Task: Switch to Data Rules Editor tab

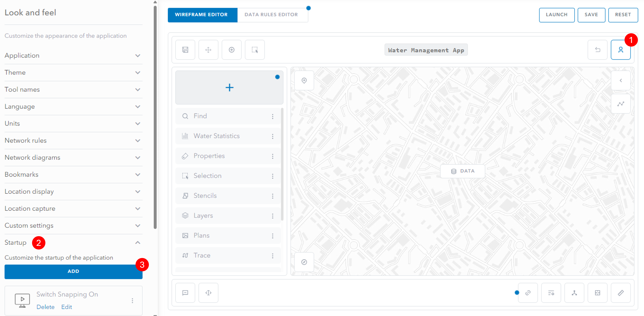Action: tap(273, 15)
